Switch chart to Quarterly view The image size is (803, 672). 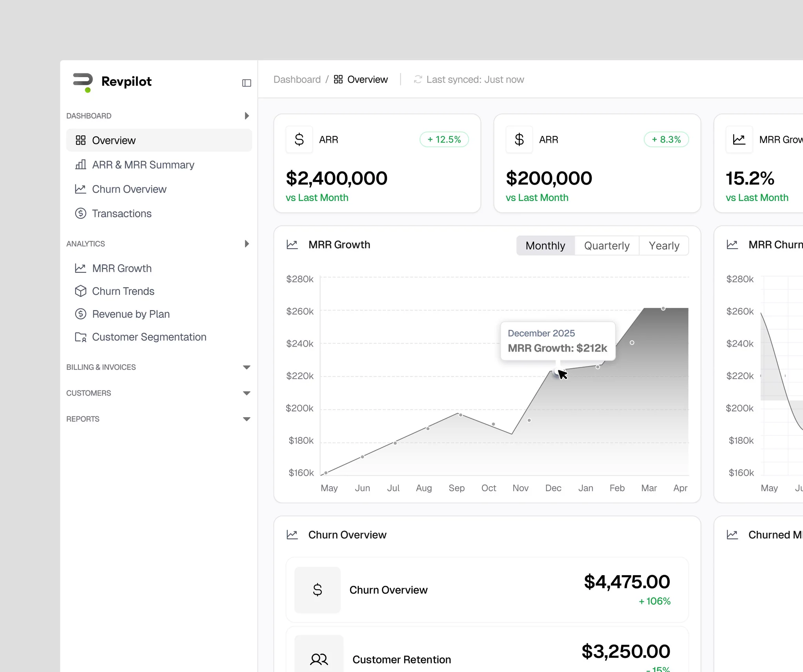(x=607, y=245)
